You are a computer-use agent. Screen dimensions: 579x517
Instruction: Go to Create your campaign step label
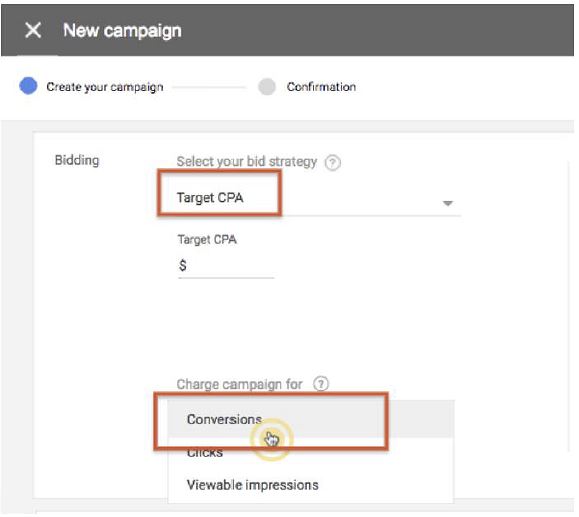(105, 87)
